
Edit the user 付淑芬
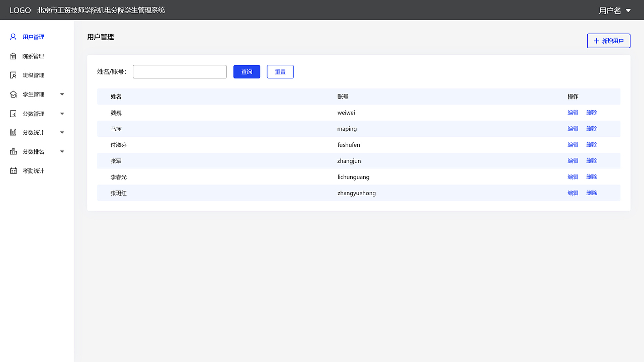tap(573, 145)
